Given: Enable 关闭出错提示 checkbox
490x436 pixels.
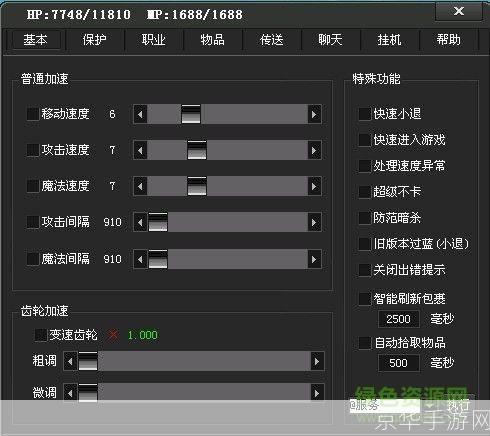Looking at the screenshot, I should coord(365,270).
